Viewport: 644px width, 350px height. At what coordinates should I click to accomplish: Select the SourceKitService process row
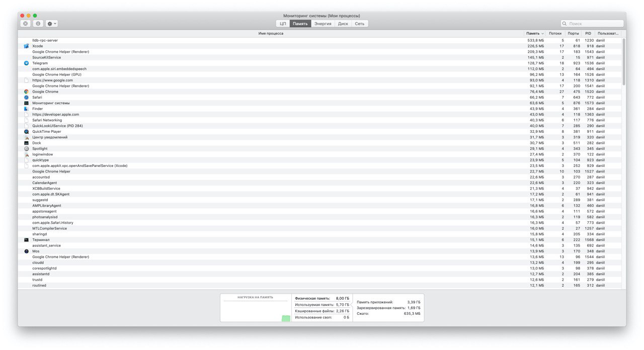pos(320,57)
